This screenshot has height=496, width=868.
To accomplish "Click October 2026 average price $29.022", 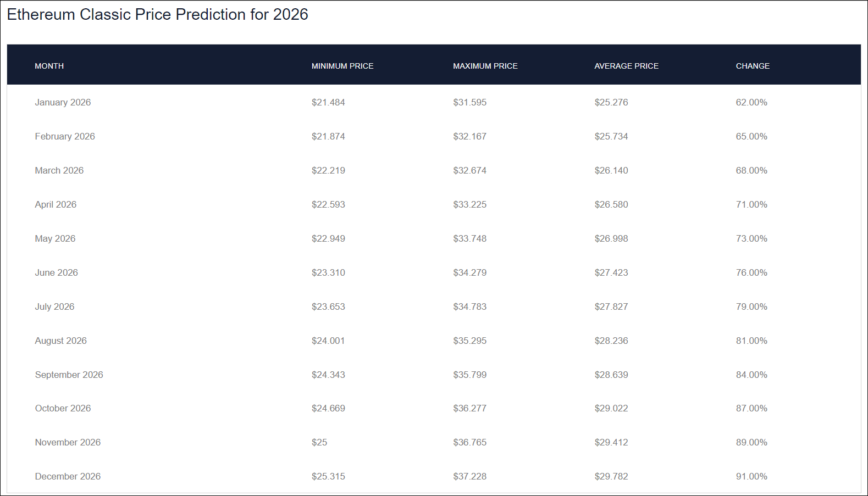I will (x=611, y=408).
